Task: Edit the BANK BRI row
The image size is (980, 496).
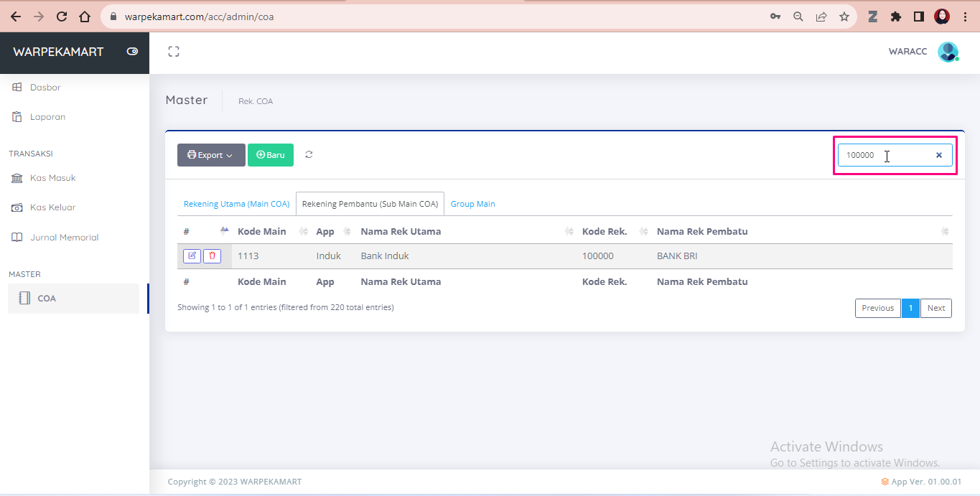Action: [192, 256]
